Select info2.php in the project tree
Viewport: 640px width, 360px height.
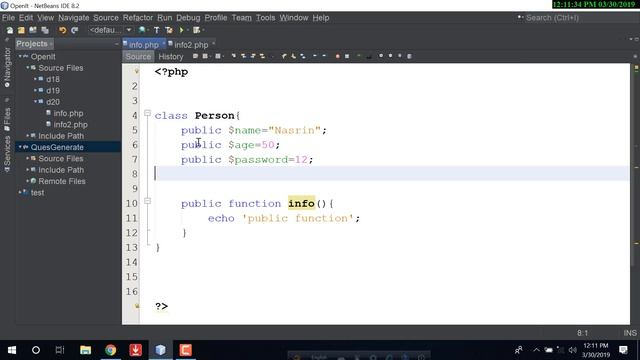pos(70,124)
